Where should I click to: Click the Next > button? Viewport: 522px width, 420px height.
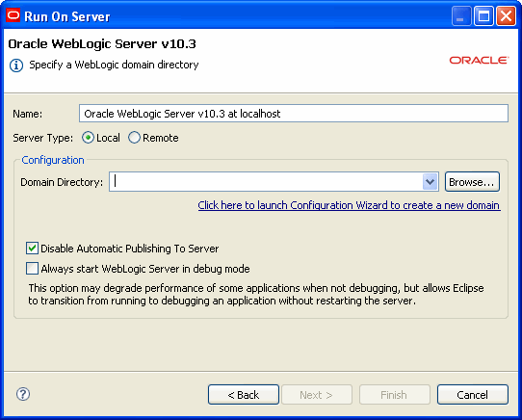317,395
